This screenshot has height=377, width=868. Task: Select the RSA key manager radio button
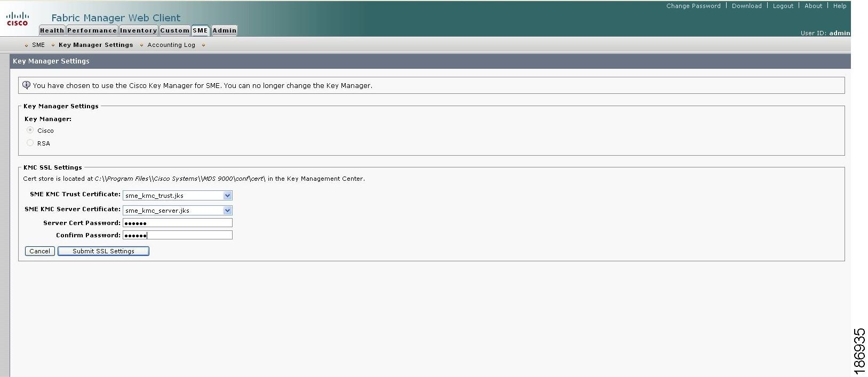click(x=30, y=143)
